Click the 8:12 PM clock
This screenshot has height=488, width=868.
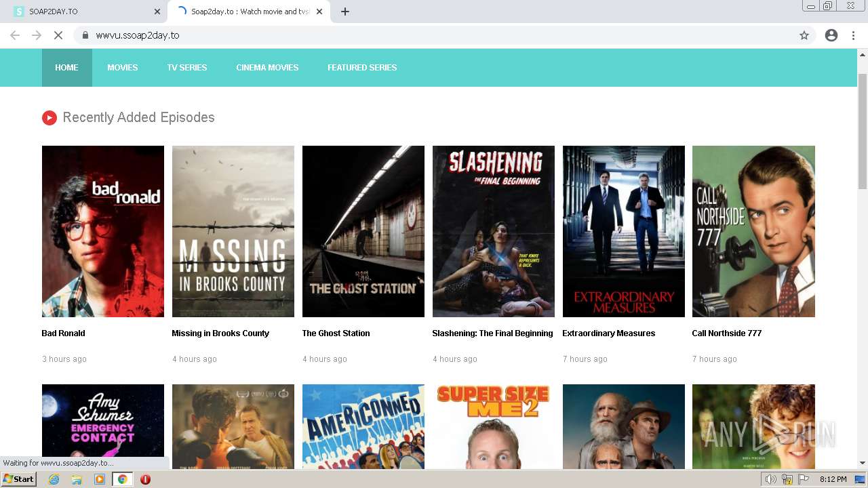[x=833, y=479]
